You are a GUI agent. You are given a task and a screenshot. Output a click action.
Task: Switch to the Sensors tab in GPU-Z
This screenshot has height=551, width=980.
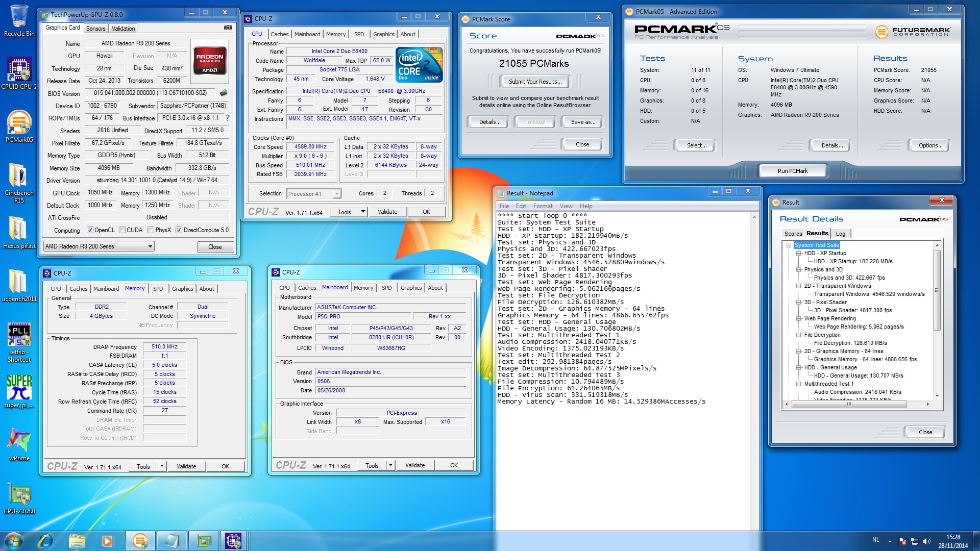click(96, 29)
